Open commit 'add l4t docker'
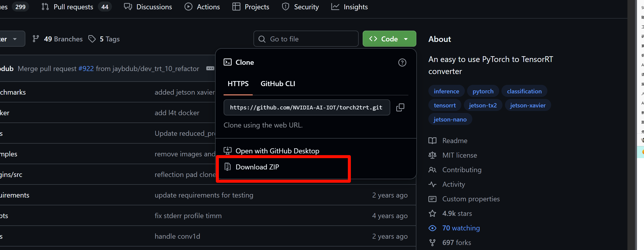Viewport: 644px width, 250px height. point(177,113)
